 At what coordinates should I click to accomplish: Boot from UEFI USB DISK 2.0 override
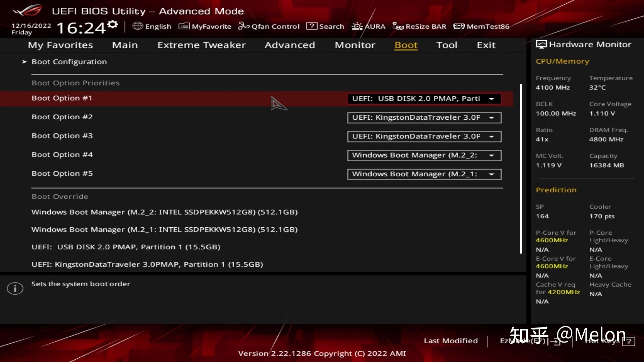tap(126, 247)
